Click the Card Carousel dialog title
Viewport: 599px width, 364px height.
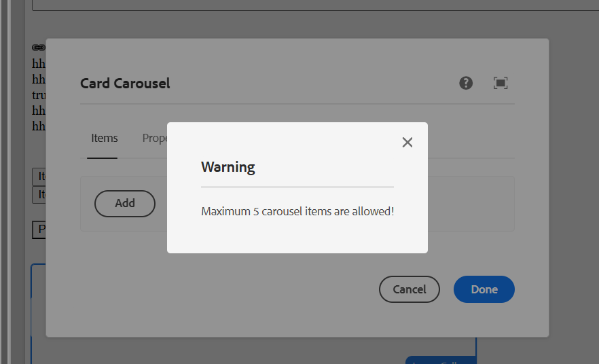125,84
